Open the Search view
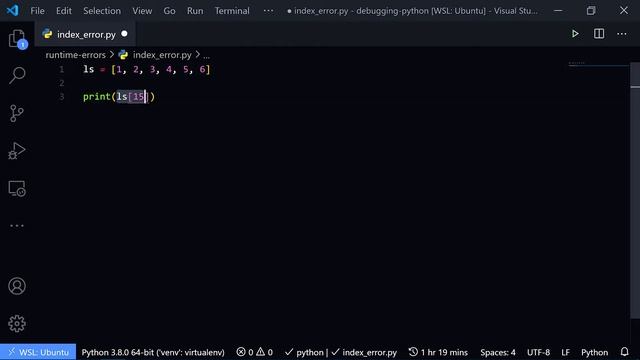Viewport: 640px width, 360px height. pyautogui.click(x=17, y=75)
